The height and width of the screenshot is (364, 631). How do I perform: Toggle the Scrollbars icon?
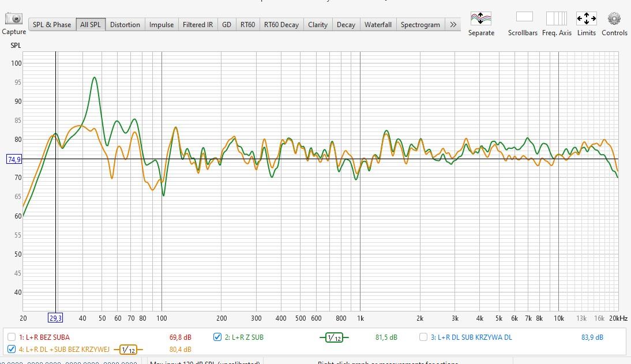(524, 18)
